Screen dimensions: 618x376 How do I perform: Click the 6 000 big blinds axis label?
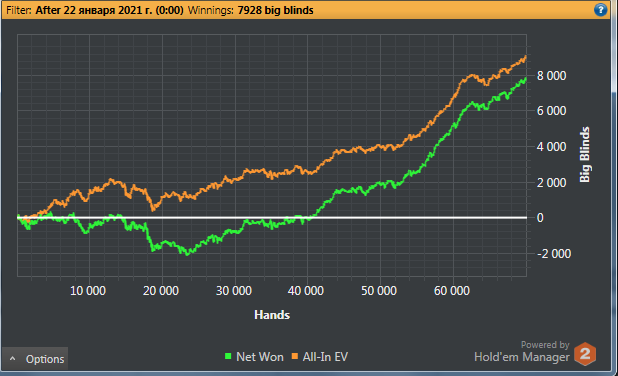point(551,111)
